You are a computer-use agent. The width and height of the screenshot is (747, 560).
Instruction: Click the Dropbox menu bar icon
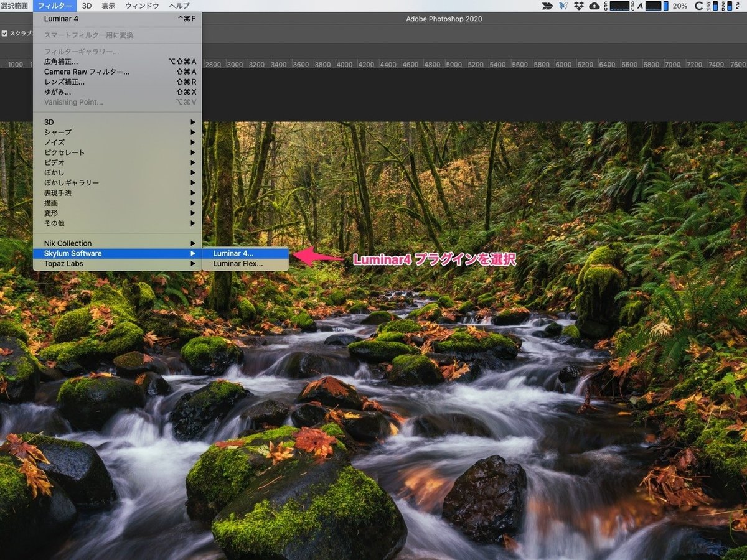click(579, 6)
